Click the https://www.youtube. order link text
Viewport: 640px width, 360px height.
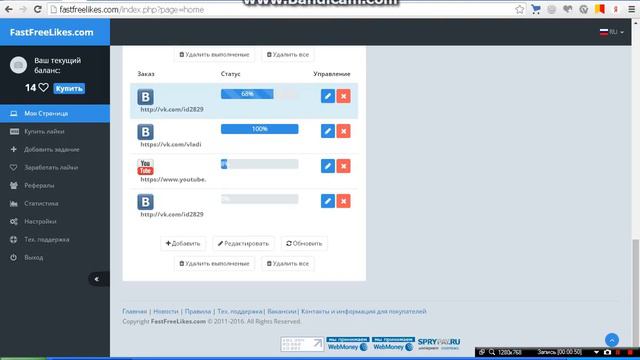click(173, 179)
